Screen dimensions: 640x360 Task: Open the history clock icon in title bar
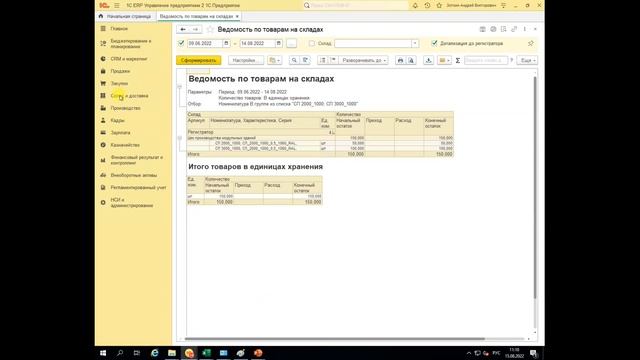[427, 5]
